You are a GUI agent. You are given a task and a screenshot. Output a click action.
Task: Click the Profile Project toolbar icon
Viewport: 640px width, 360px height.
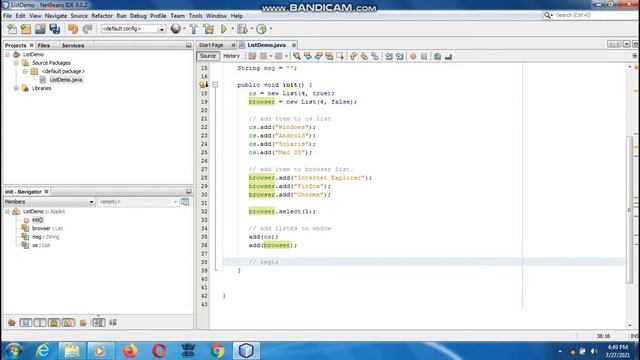pos(261,29)
